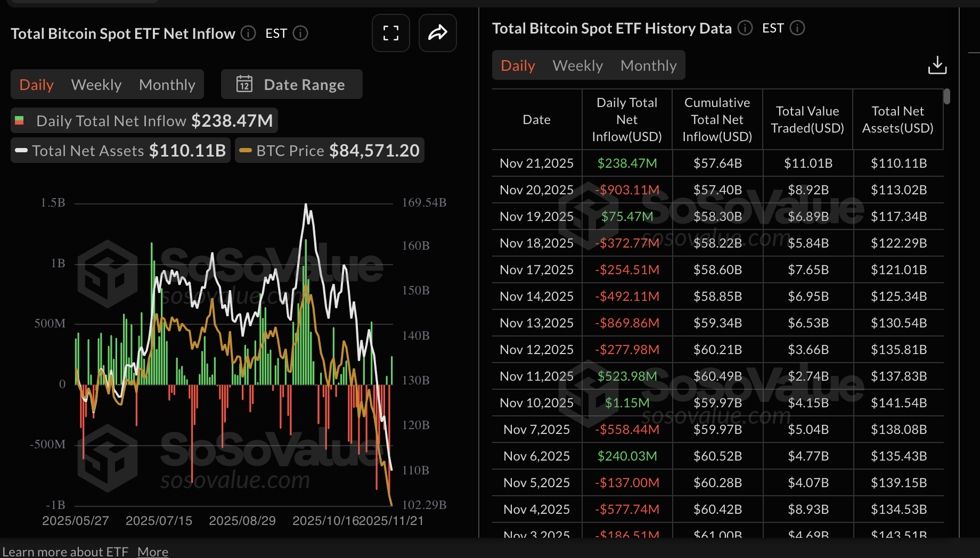This screenshot has height=558, width=980.
Task: Click the info icon beside Total Bitcoin Spot ETF Net Inflow
Action: [x=247, y=33]
